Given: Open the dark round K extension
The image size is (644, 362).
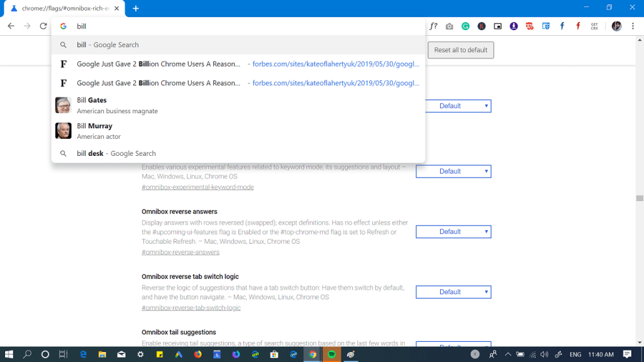Looking at the screenshot, I should pos(481,26).
